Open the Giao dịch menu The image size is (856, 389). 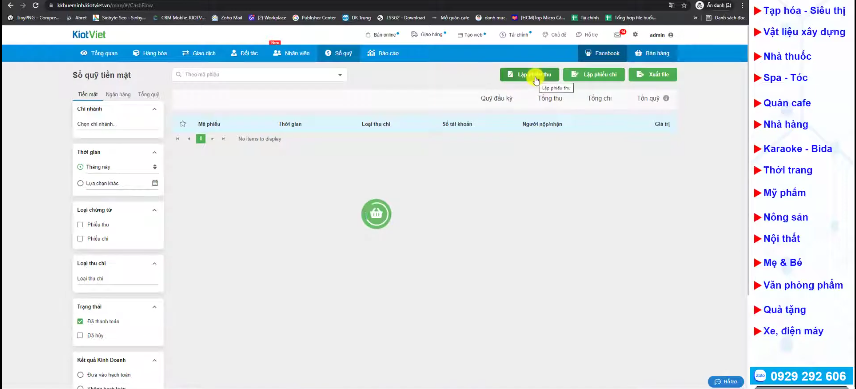pyautogui.click(x=199, y=53)
